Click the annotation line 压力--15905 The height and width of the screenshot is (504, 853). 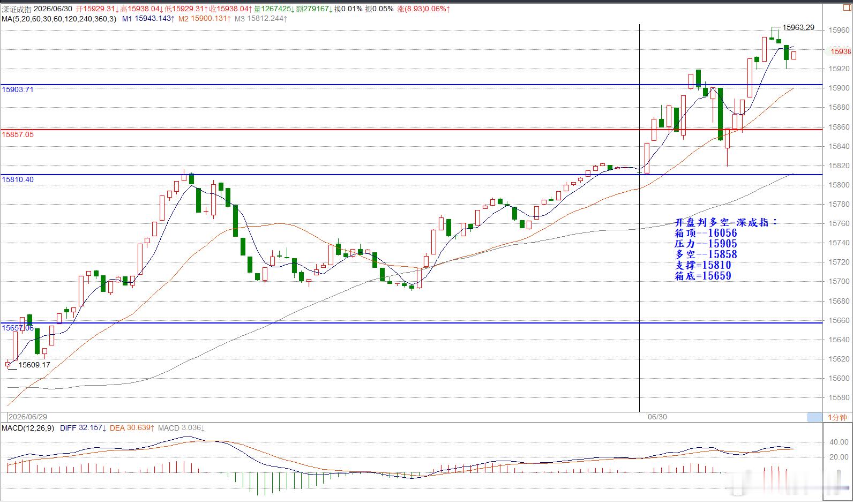(706, 244)
